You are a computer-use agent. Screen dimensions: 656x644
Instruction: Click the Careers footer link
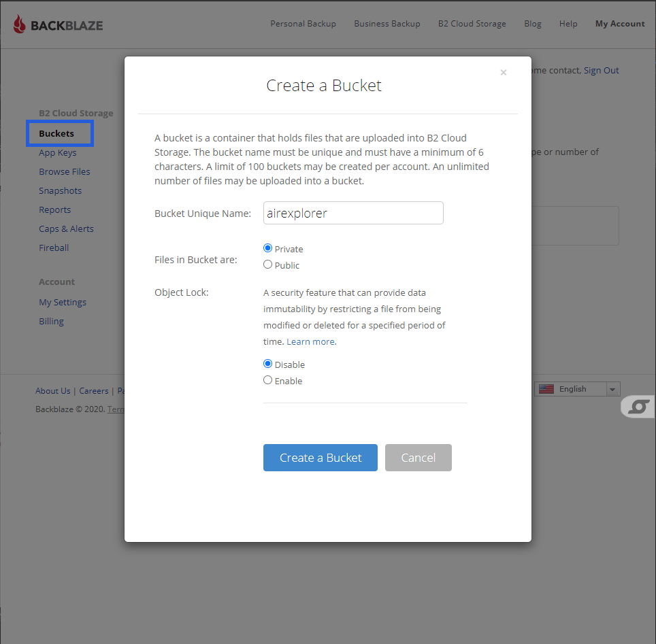(94, 391)
